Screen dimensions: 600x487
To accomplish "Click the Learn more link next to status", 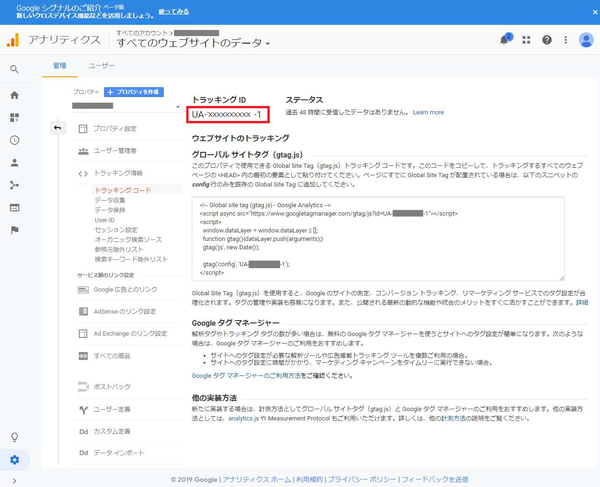I will (427, 113).
